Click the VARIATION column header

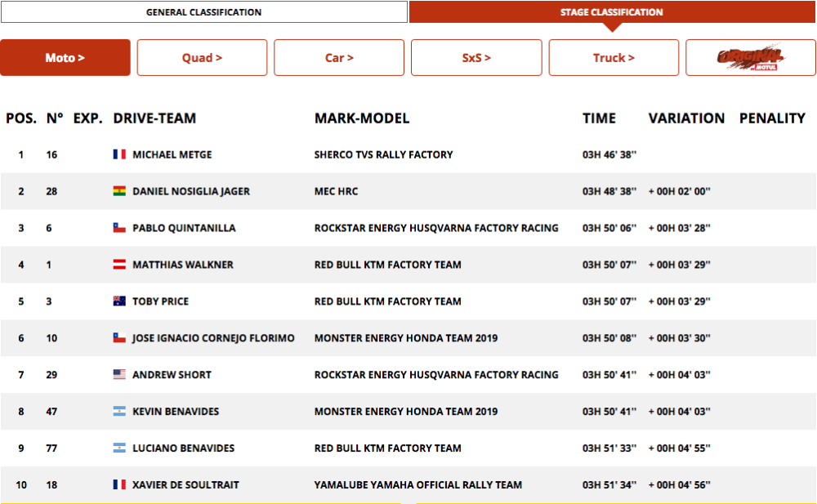click(x=686, y=118)
